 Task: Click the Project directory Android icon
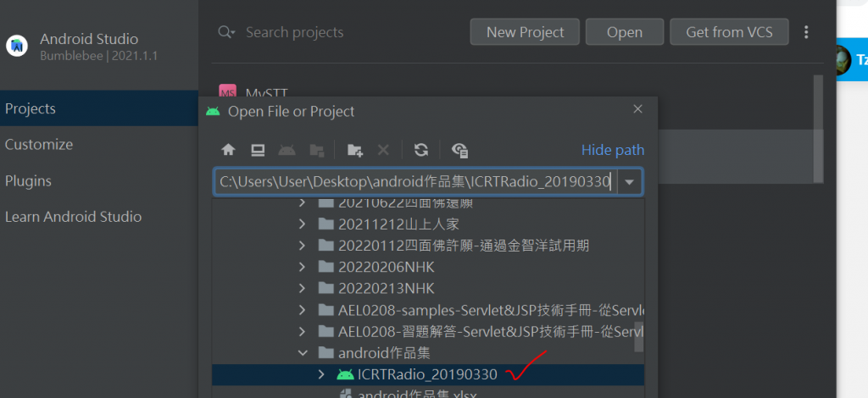point(287,150)
